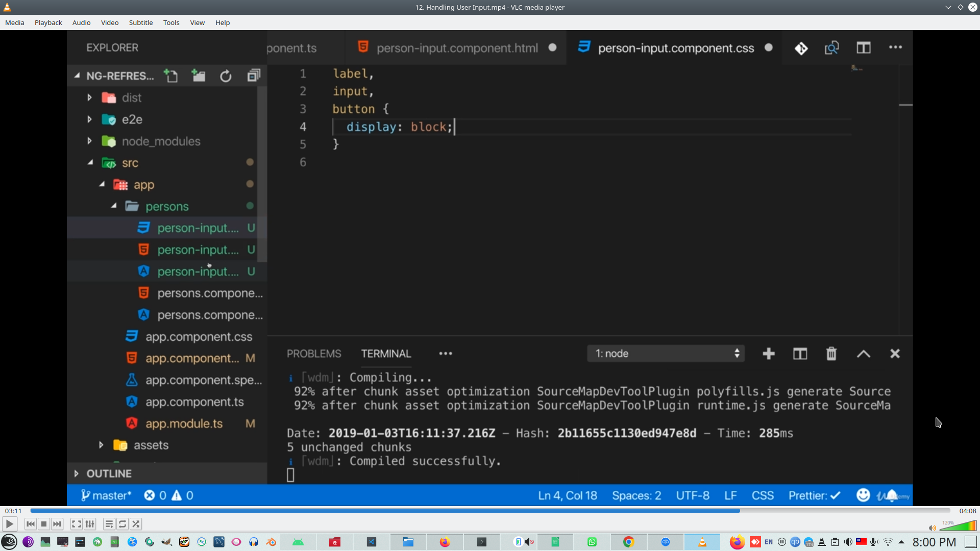The height and width of the screenshot is (551, 980).
Task: Toggle loop repeat mode
Action: [122, 524]
